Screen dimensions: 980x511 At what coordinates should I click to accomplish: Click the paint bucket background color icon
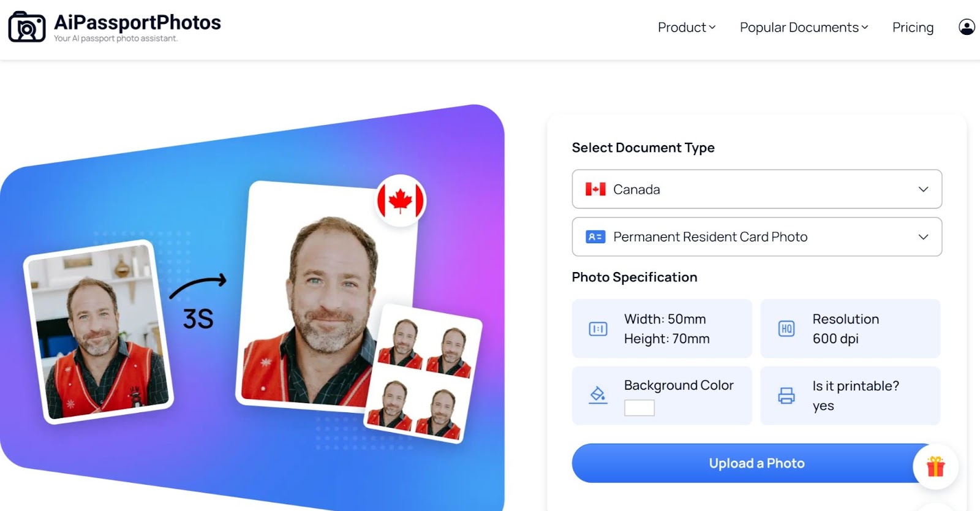tap(598, 395)
